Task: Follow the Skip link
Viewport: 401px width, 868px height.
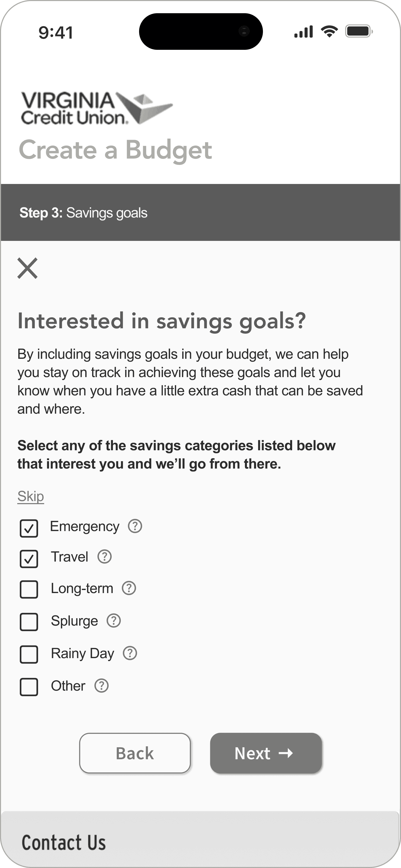Action: point(31,496)
